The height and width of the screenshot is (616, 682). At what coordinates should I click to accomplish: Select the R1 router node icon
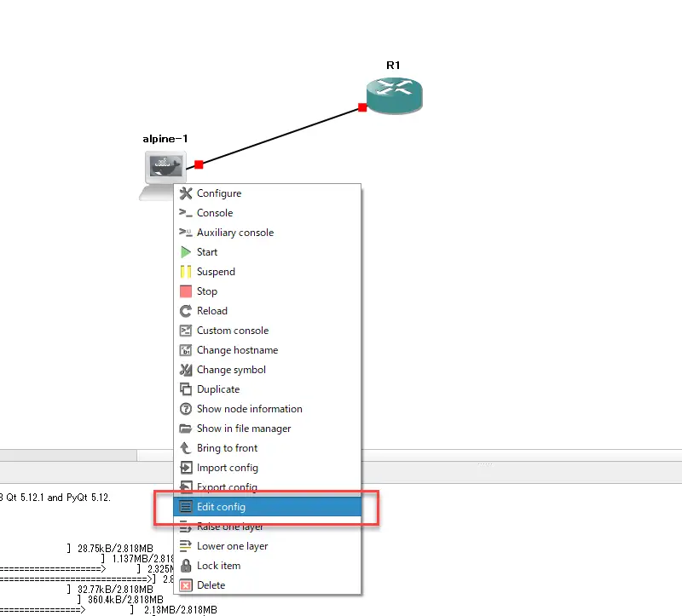(x=394, y=95)
